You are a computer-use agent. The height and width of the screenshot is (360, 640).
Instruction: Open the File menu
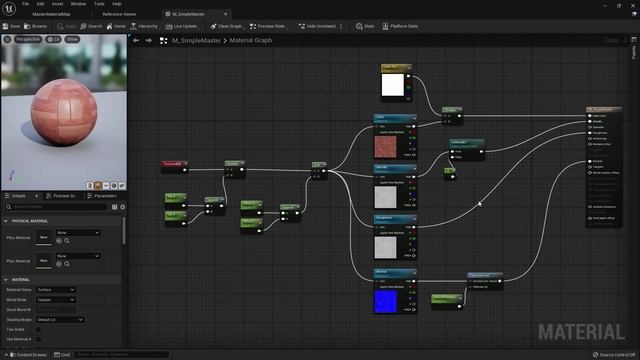pos(25,4)
